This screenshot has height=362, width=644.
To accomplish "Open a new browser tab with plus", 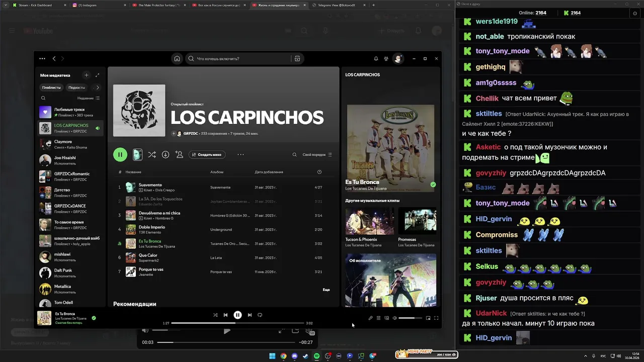I will 373,5.
